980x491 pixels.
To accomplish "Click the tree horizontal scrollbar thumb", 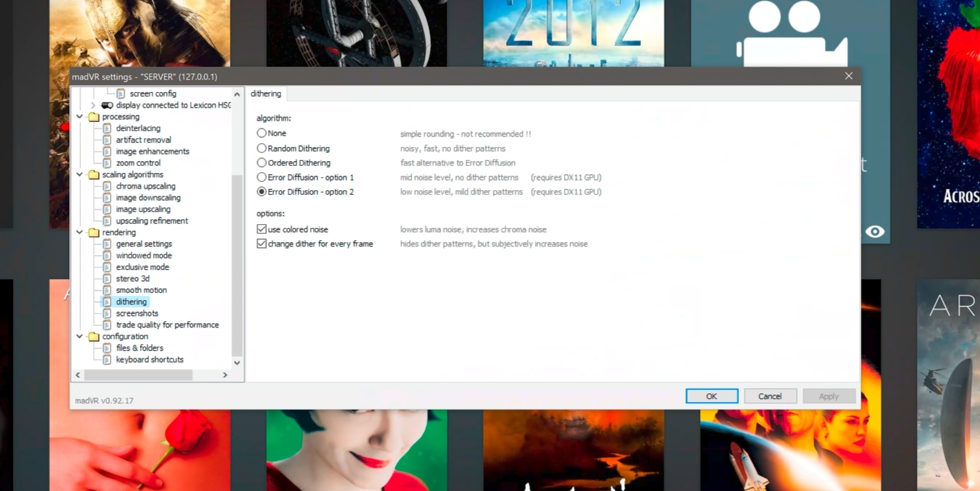I will point(138,375).
